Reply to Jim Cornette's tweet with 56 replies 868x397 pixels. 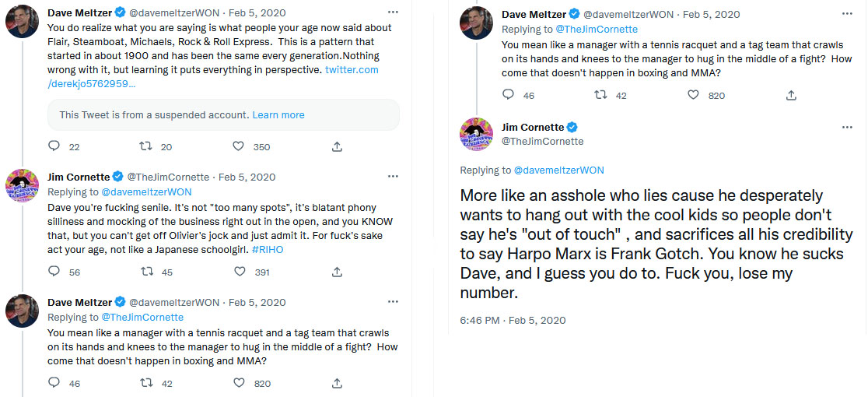click(x=54, y=272)
